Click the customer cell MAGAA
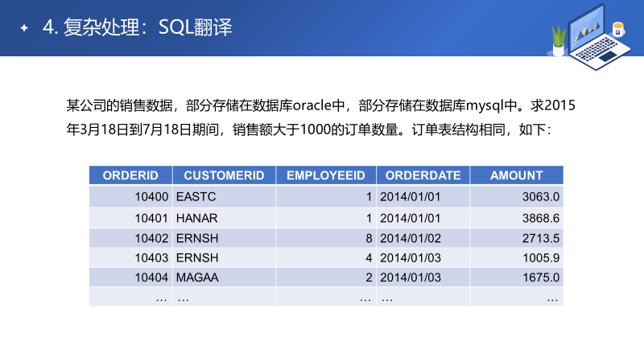 pyautogui.click(x=225, y=278)
